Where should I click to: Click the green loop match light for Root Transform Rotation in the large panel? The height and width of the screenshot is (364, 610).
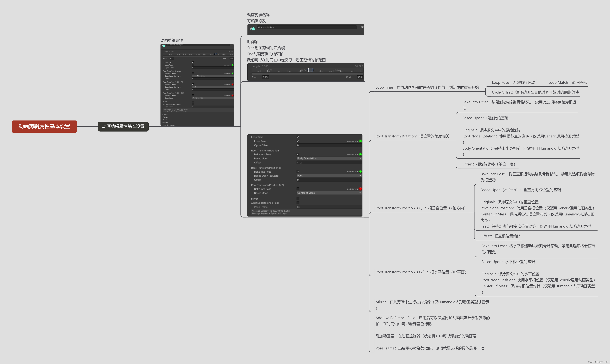(x=360, y=154)
